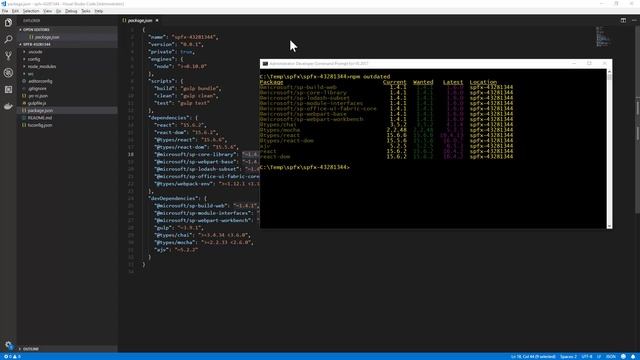Click Spaces: 2 indentation in status bar
Viewport: 640px width, 360px height.
point(568,357)
